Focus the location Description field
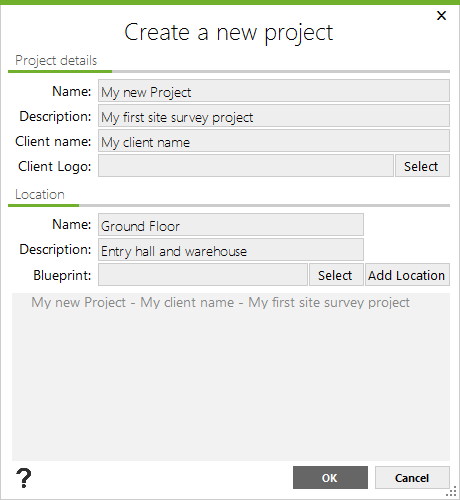 231,250
